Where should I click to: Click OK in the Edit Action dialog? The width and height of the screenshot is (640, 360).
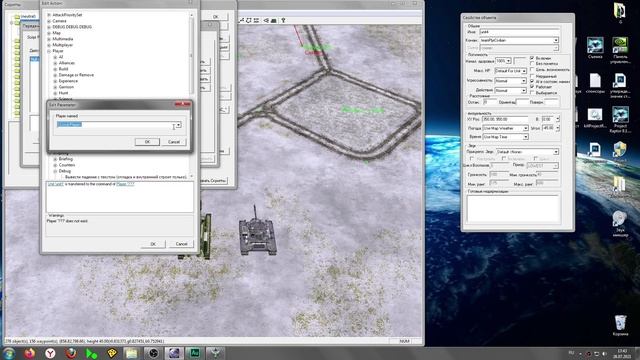pos(153,244)
